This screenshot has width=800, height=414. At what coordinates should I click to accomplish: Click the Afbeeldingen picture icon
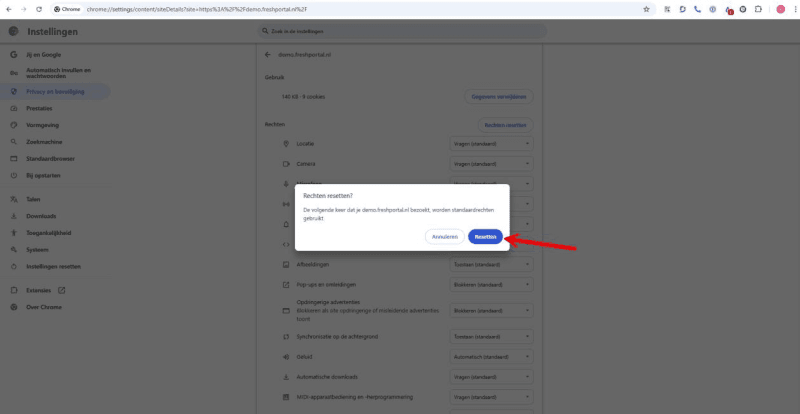click(x=286, y=264)
